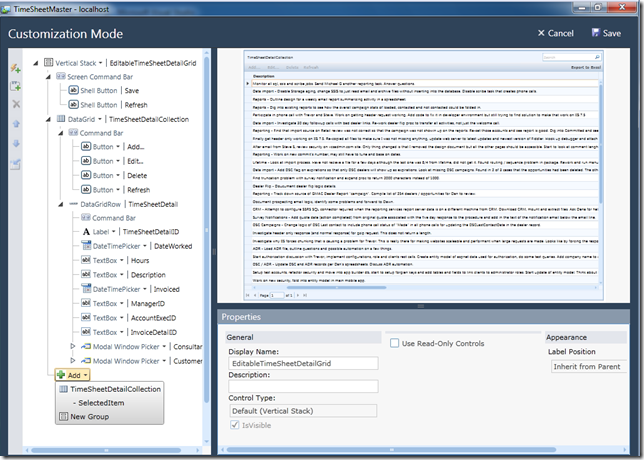Click the Label icon for TimeSheetDetailID

tap(86, 232)
